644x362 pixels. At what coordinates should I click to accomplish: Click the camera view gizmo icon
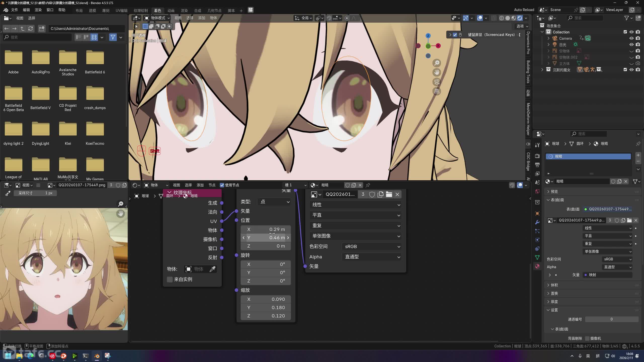(437, 82)
